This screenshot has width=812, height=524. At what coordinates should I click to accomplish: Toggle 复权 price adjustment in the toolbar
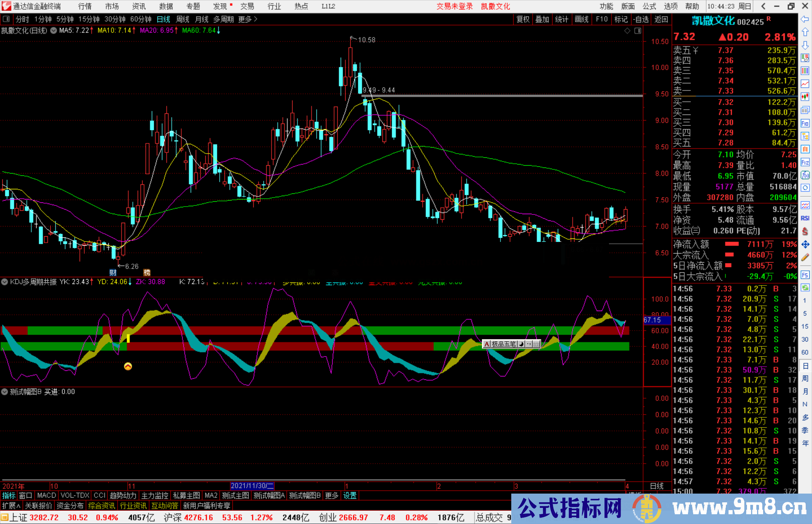coord(523,19)
